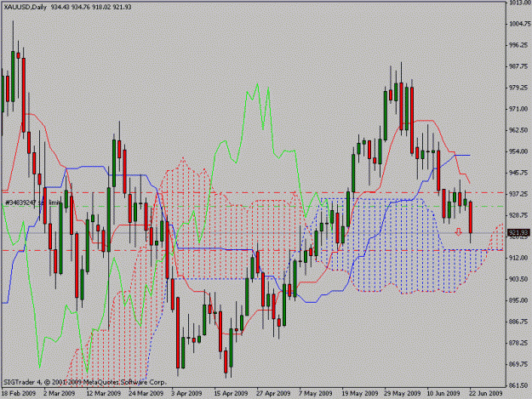The width and height of the screenshot is (532, 399).
Task: Click the 971.00 price scale value
Action: pyautogui.click(x=518, y=109)
